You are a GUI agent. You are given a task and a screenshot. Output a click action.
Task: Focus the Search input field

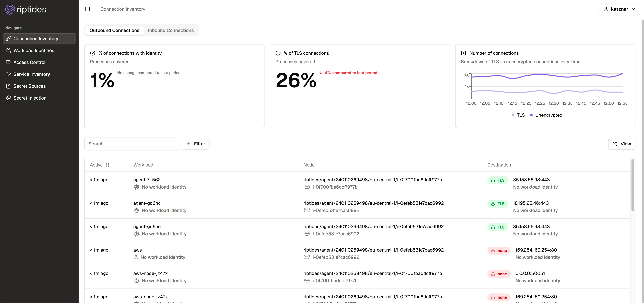coord(131,144)
